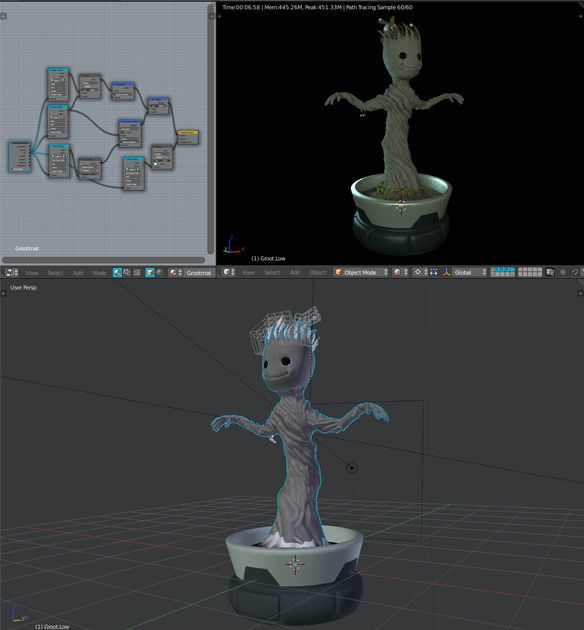Toggle proportional editing circle icon
The image size is (584, 630).
click(563, 272)
